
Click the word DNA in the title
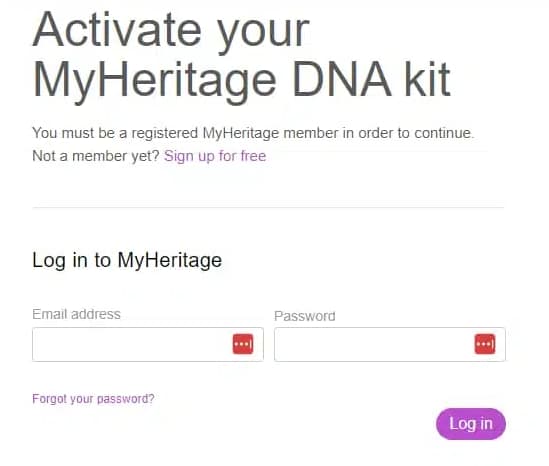[x=342, y=79]
